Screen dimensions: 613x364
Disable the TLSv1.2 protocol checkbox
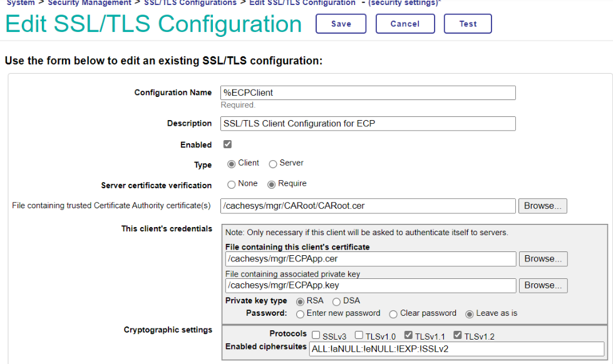(458, 335)
